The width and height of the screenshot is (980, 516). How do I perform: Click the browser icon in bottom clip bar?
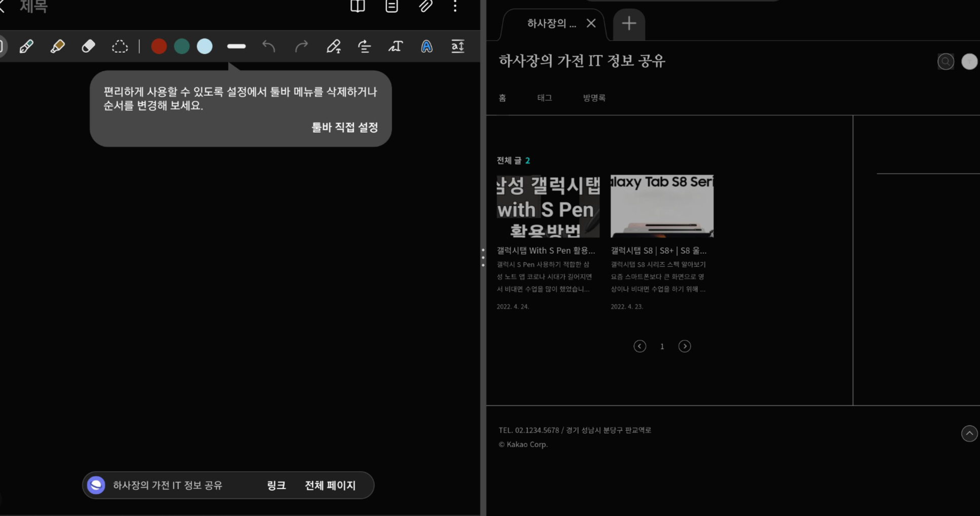96,485
